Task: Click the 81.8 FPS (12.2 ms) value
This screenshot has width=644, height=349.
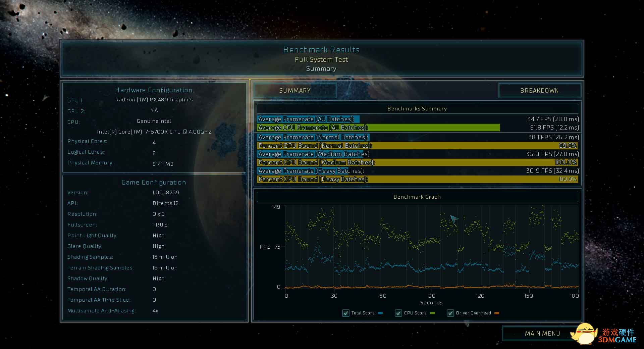Action: point(554,128)
